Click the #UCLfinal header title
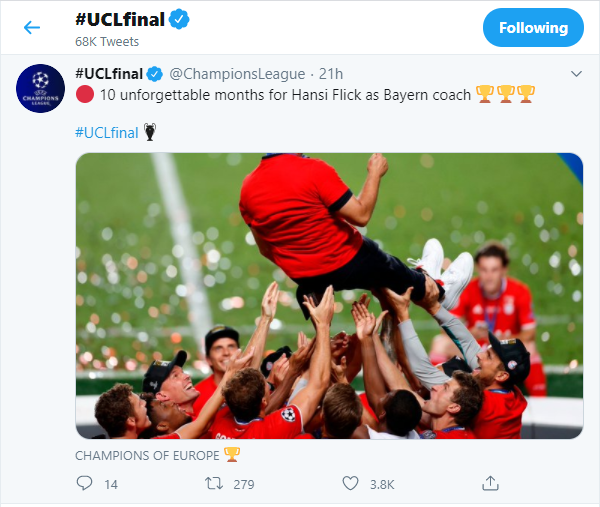This screenshot has height=507, width=600. coord(117,19)
